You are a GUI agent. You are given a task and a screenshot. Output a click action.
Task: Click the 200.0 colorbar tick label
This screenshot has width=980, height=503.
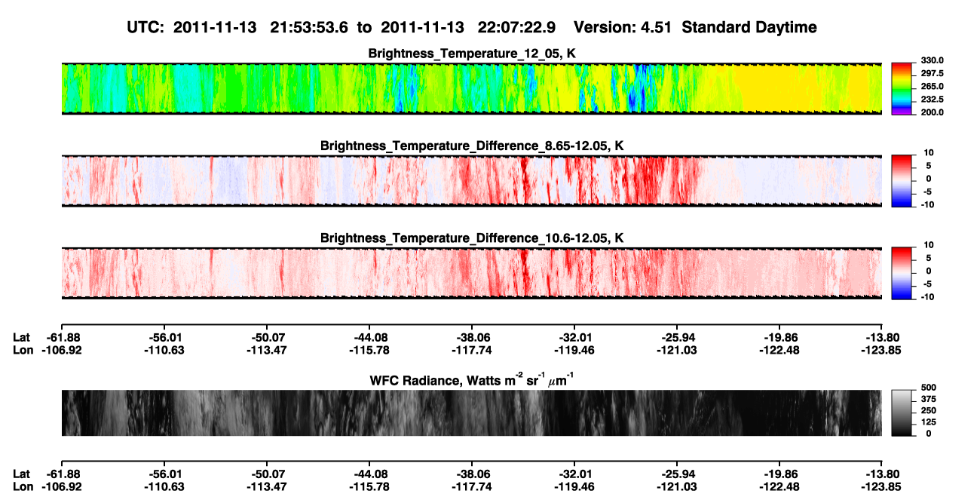[x=932, y=112]
